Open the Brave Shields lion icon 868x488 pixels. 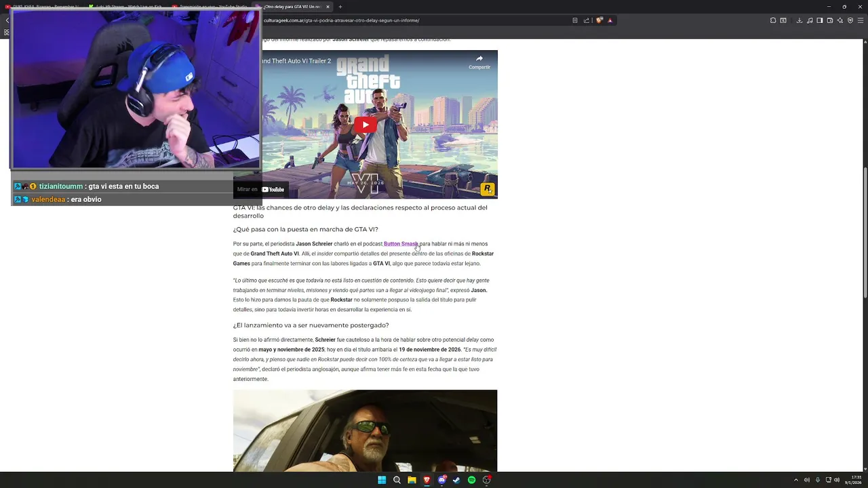point(599,20)
